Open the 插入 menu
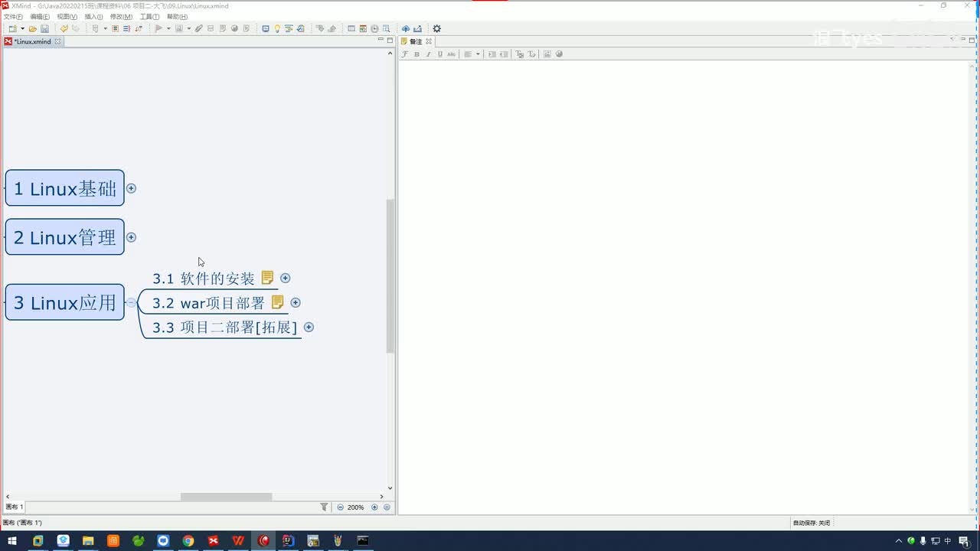 tap(93, 16)
